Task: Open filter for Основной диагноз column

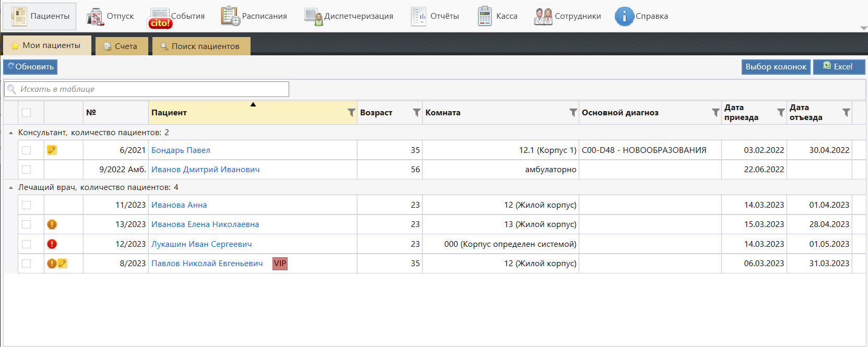Action: pos(716,113)
